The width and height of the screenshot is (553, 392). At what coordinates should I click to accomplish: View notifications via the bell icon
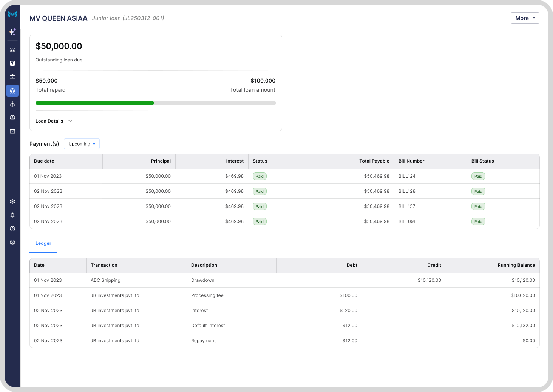tap(12, 215)
